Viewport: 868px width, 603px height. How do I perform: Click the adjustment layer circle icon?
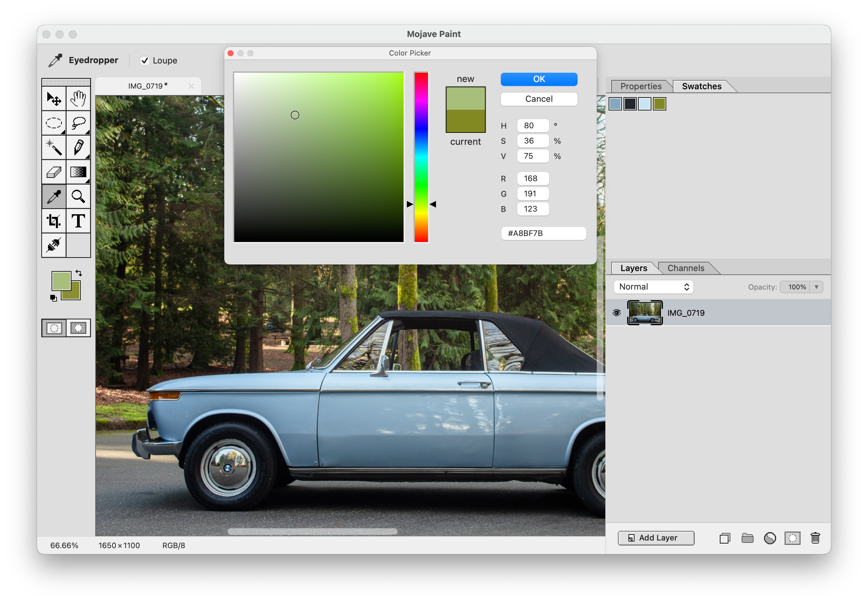pyautogui.click(x=770, y=538)
